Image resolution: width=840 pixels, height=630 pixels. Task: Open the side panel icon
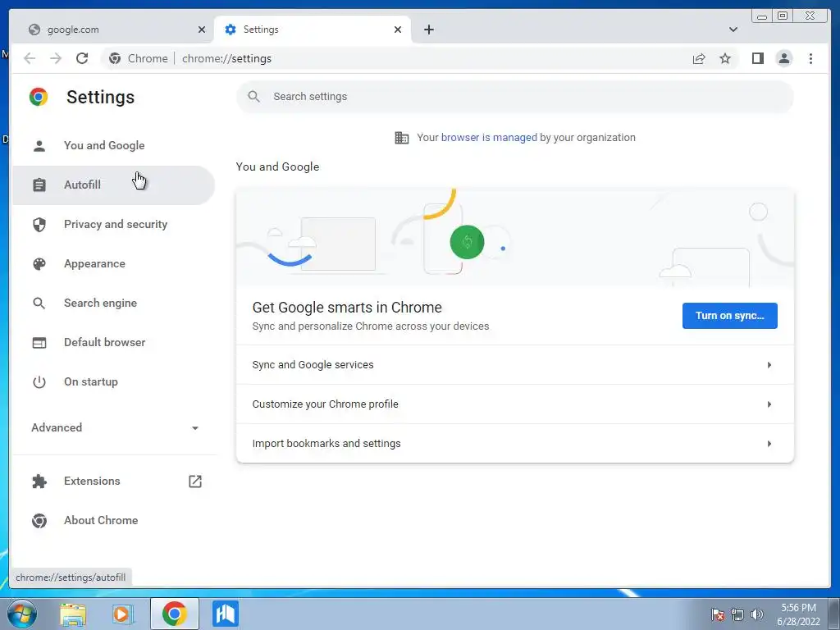757,58
